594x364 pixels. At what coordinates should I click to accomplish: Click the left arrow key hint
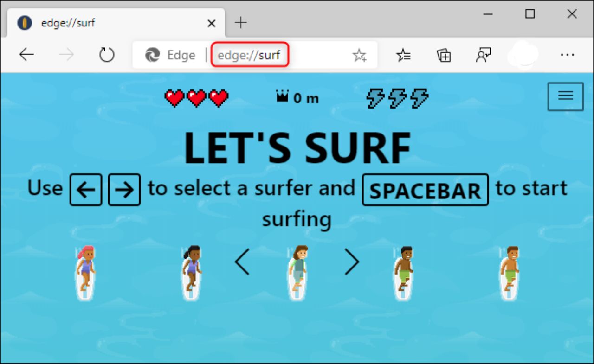pyautogui.click(x=86, y=190)
